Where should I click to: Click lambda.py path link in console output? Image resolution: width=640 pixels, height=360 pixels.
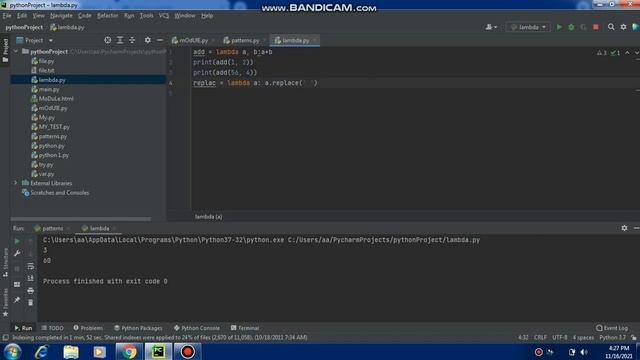(384, 240)
